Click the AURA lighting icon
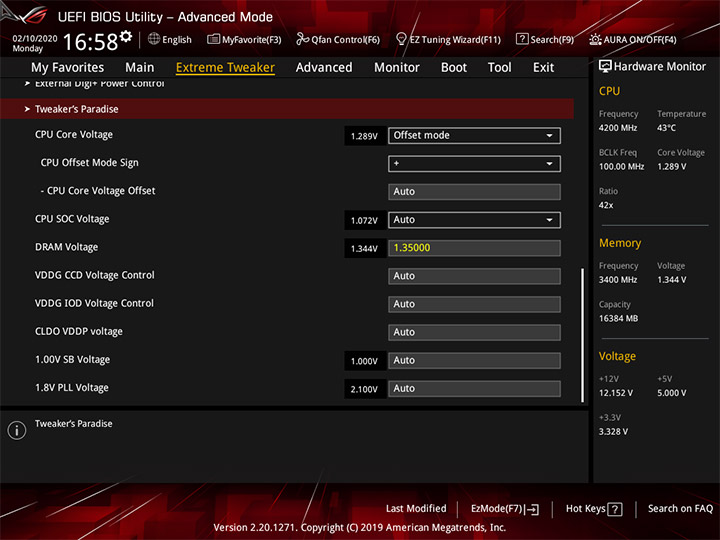The height and width of the screenshot is (540, 720). click(x=595, y=39)
